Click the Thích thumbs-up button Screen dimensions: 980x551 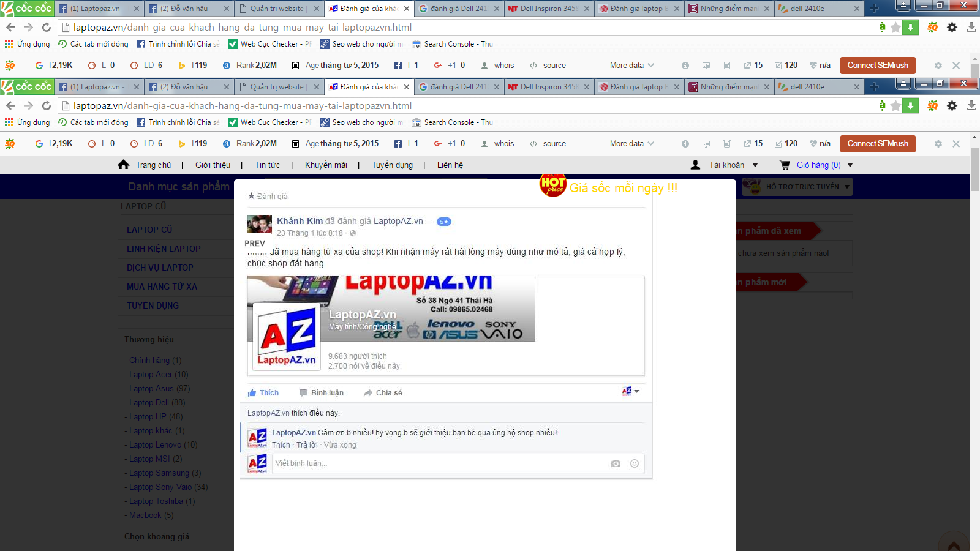click(263, 393)
